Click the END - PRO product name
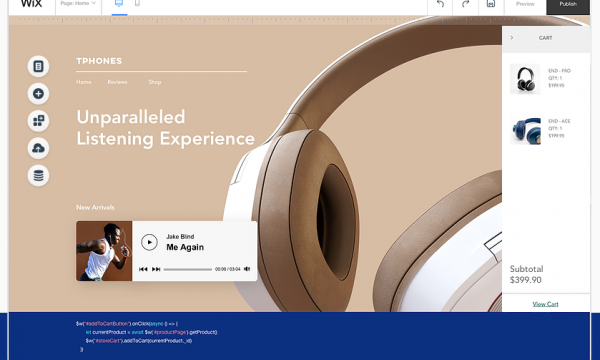This screenshot has height=360, width=600. [x=559, y=71]
